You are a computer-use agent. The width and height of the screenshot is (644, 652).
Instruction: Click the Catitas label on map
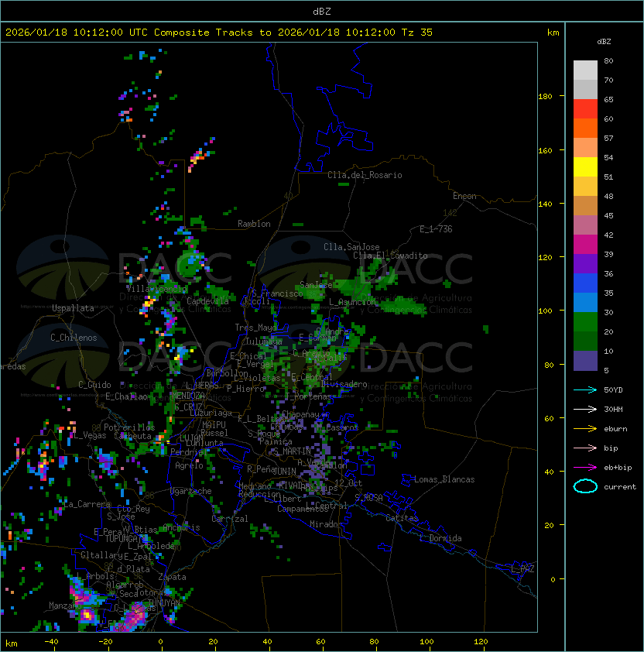[402, 518]
